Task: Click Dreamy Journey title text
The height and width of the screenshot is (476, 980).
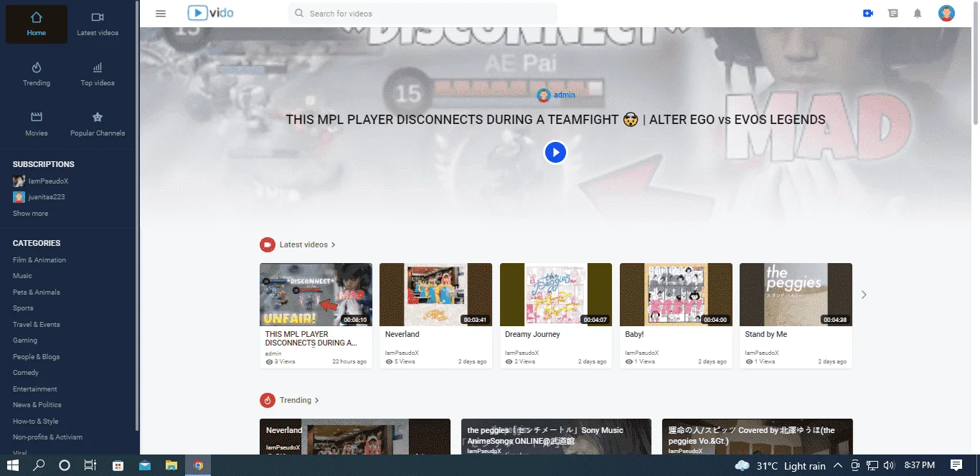Action: point(532,334)
